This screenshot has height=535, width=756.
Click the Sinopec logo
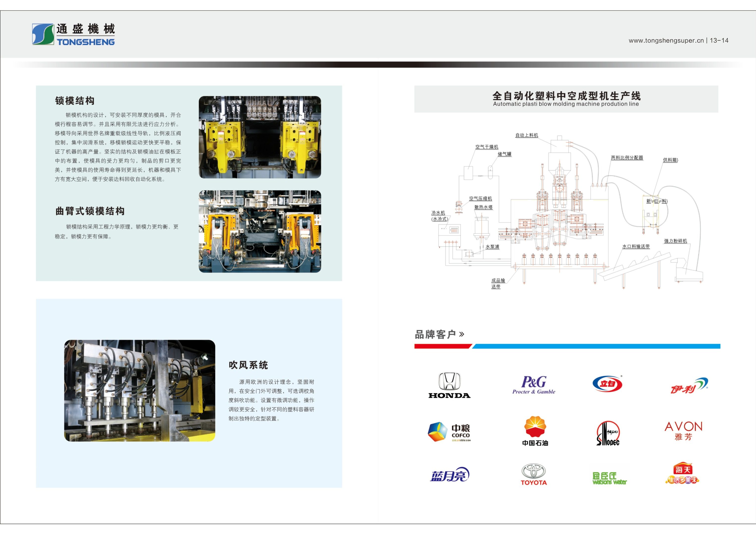click(608, 433)
